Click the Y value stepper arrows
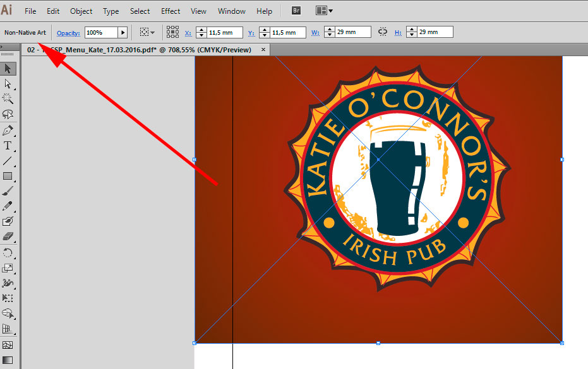588x369 pixels. [265, 33]
